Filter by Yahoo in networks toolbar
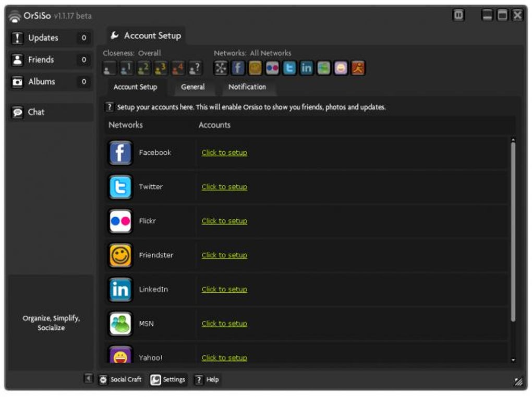This screenshot has width=532, height=397. pyautogui.click(x=341, y=68)
